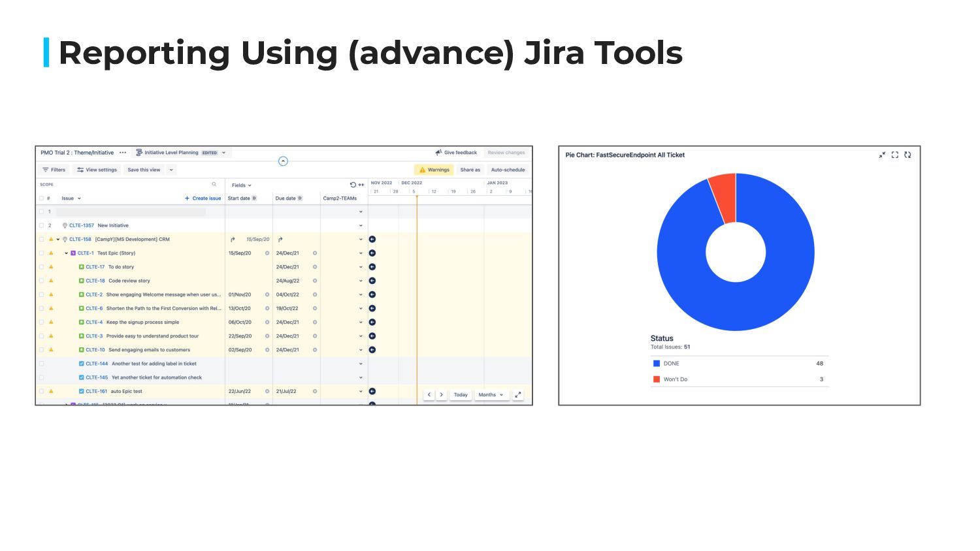Open View settings
Image resolution: width=980 pixels, height=551 pixels.
coord(97,170)
